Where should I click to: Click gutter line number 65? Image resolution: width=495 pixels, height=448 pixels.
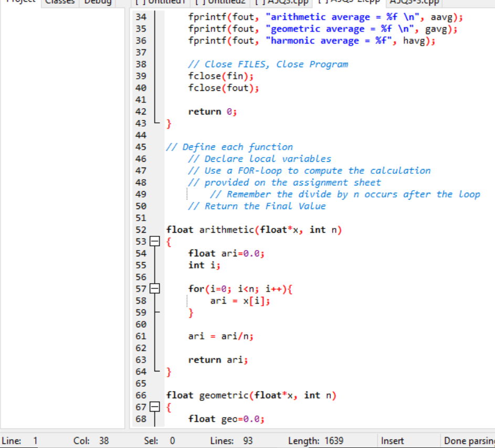(x=141, y=383)
